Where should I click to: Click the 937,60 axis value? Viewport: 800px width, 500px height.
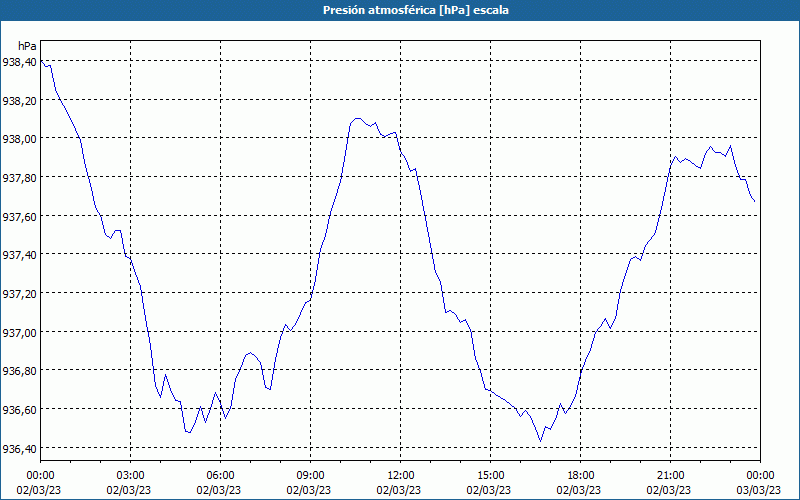click(x=19, y=217)
